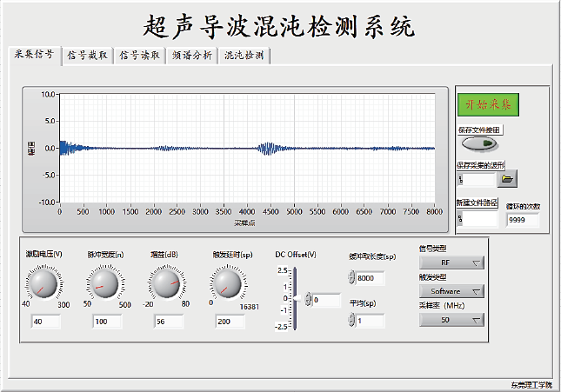
Task: Click the 激励电压 value field showing 40
Action: point(44,322)
